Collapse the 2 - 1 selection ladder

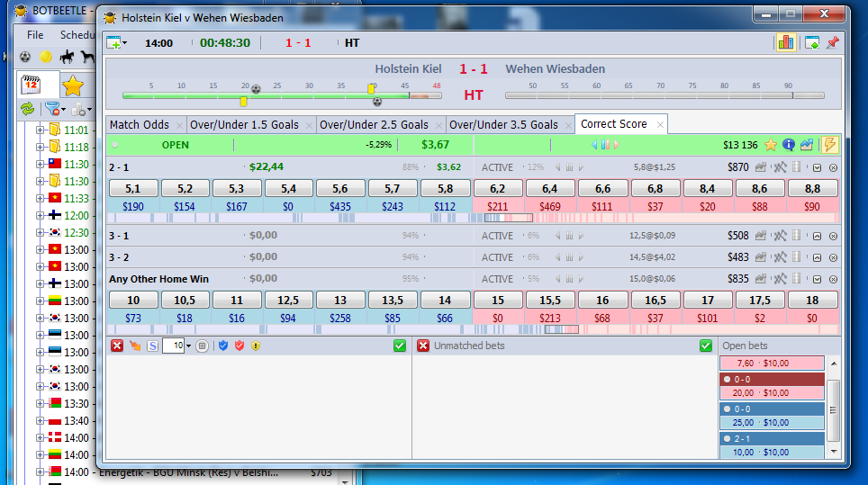[x=817, y=167]
